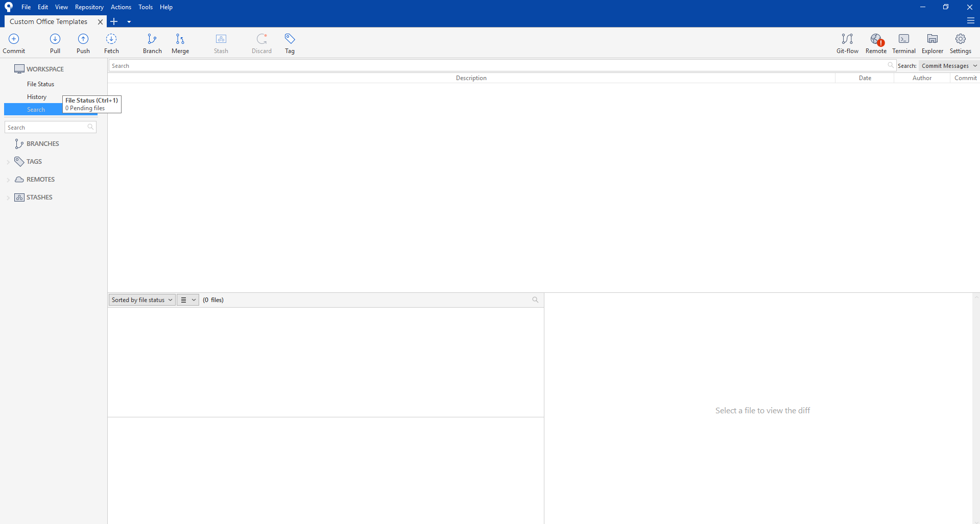Select History in the workspace
The width and height of the screenshot is (980, 524).
click(37, 97)
